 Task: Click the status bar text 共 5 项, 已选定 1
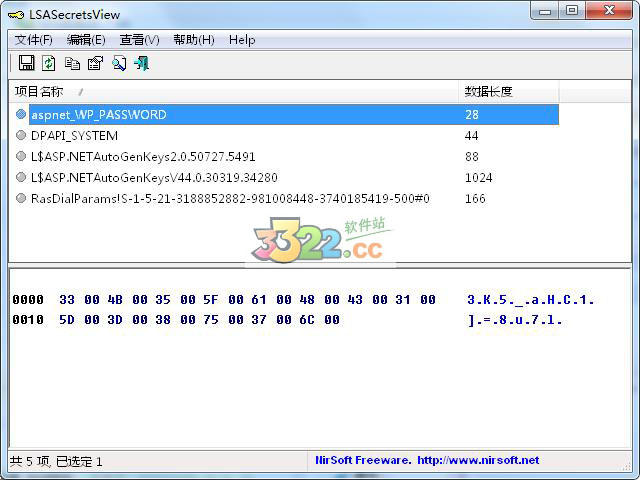point(56,462)
